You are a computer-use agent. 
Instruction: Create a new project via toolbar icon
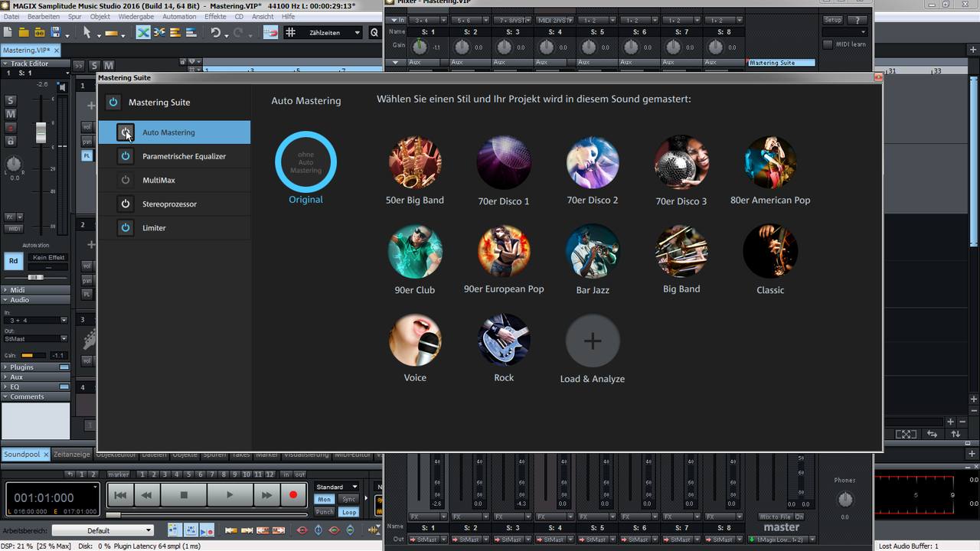pyautogui.click(x=8, y=32)
